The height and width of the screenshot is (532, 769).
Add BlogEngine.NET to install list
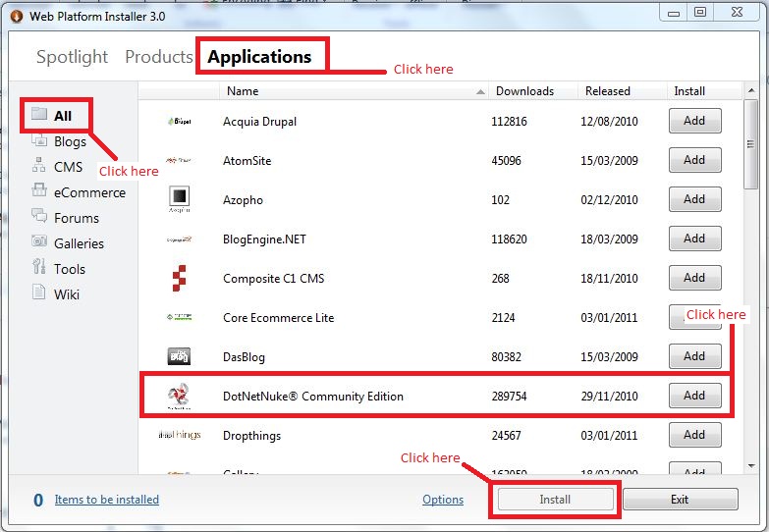click(x=695, y=239)
